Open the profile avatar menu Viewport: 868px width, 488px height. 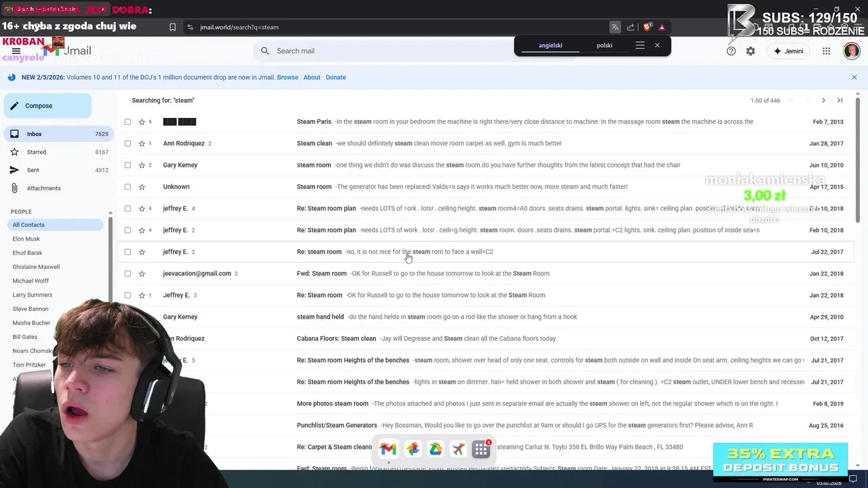tap(852, 51)
